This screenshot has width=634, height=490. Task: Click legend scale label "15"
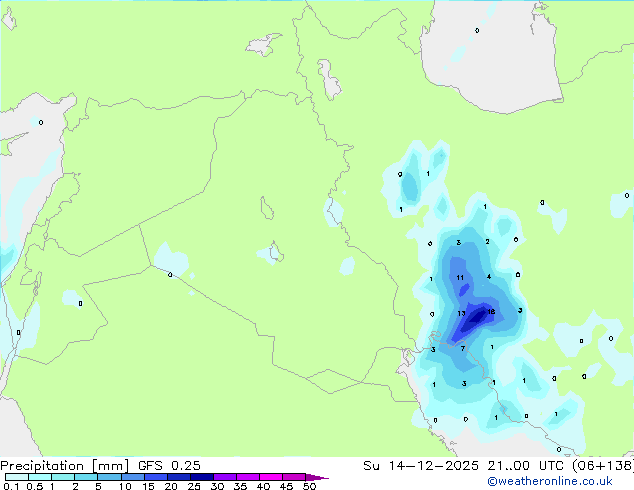click(148, 486)
